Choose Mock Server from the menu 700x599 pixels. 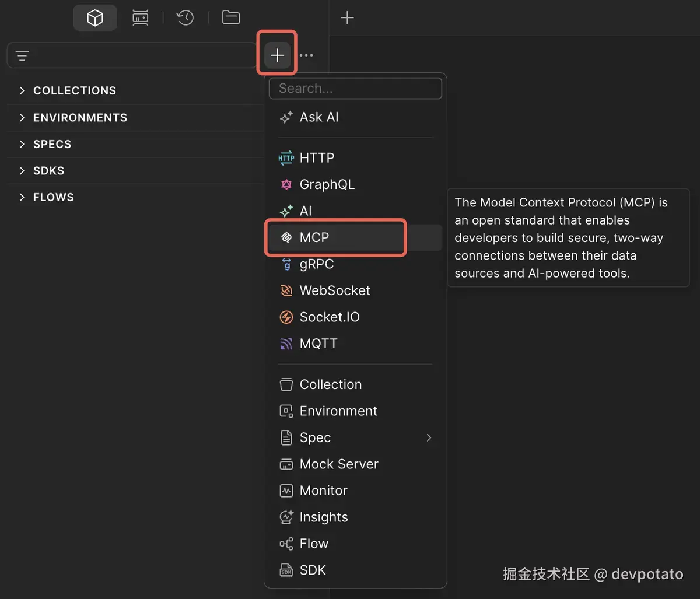click(x=338, y=464)
